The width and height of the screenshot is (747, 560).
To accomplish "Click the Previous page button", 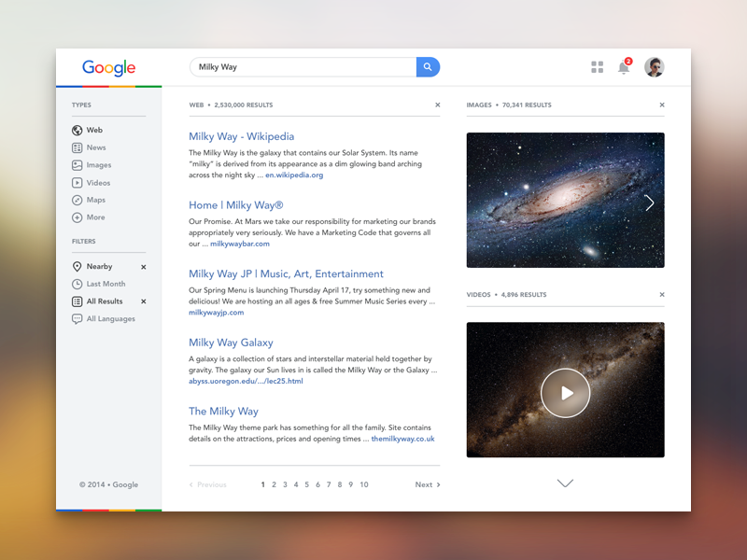I will [207, 484].
